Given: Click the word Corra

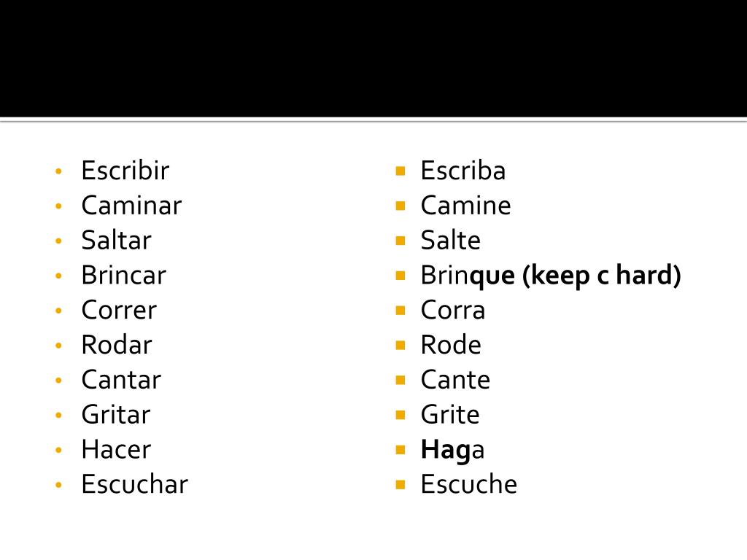Looking at the screenshot, I should pyautogui.click(x=453, y=310).
